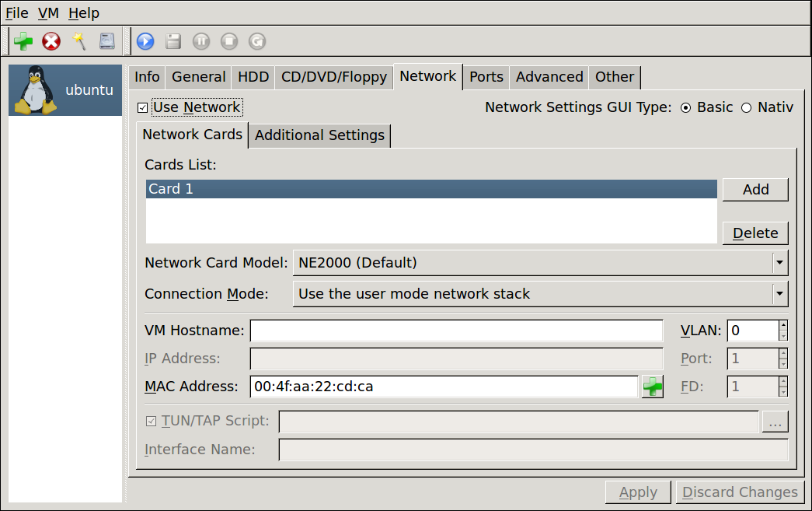This screenshot has width=812, height=511.
Task: Click the red Delete VM toolbar icon
Action: (x=51, y=41)
